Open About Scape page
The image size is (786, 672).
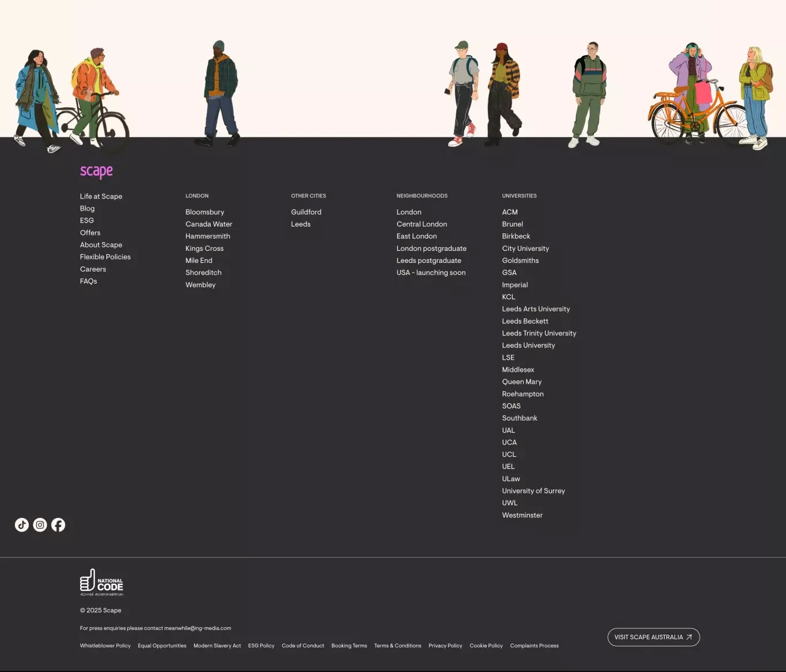coord(101,245)
